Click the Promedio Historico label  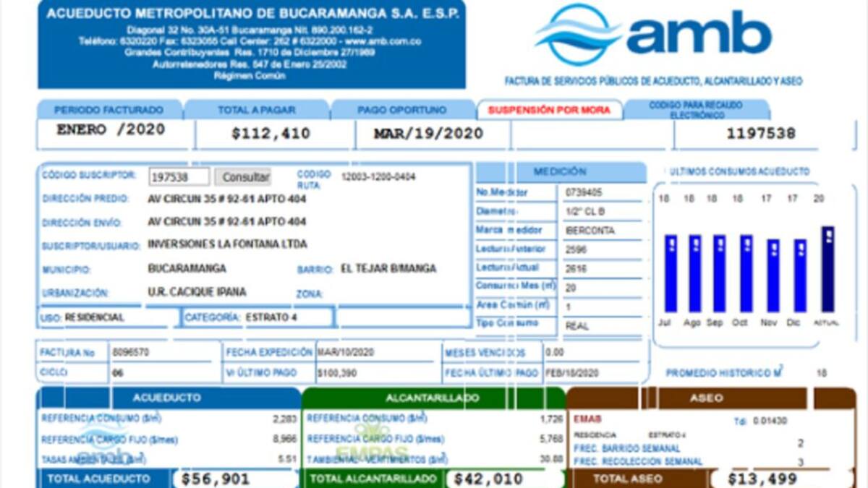(x=724, y=373)
